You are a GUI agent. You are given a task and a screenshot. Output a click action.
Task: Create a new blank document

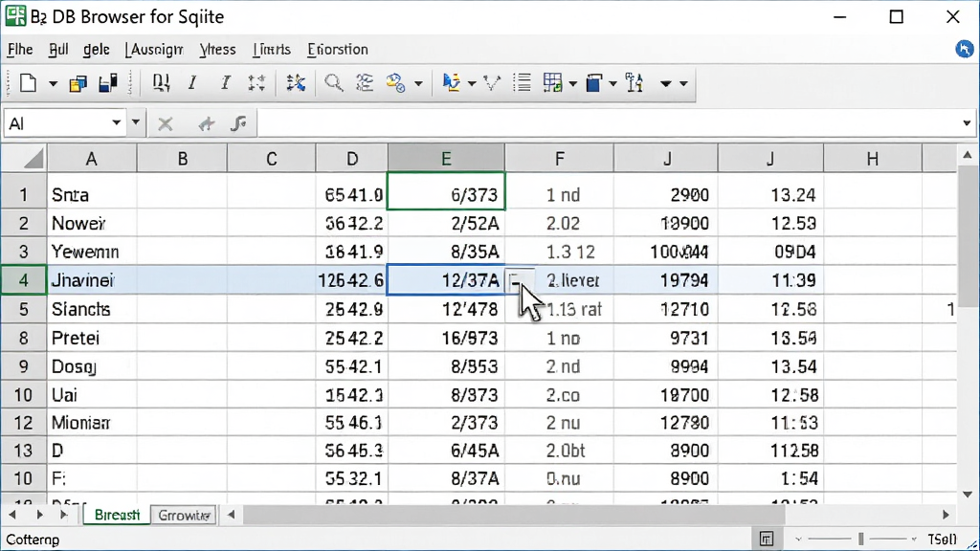[28, 83]
